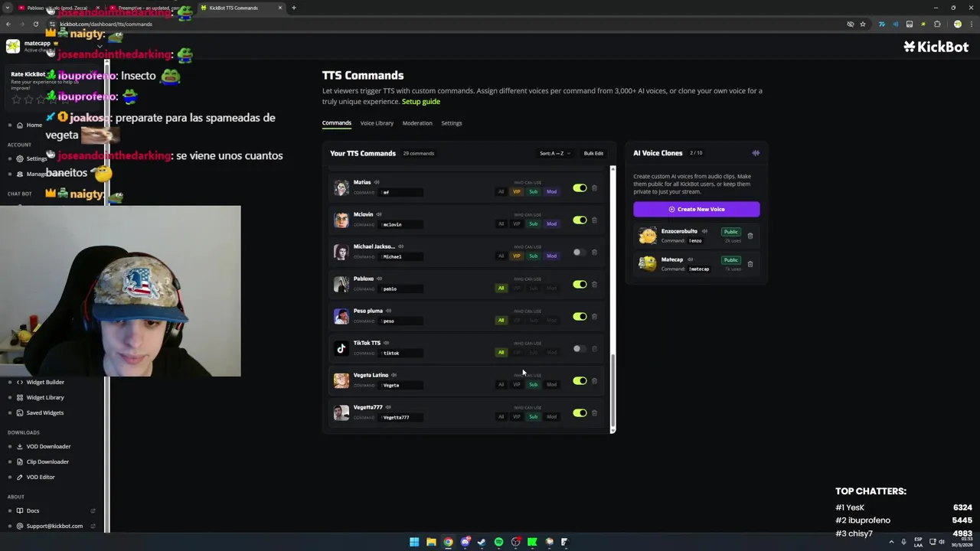Screen dimensions: 980x551
Task: Open the Setup guide link
Action: 421,101
